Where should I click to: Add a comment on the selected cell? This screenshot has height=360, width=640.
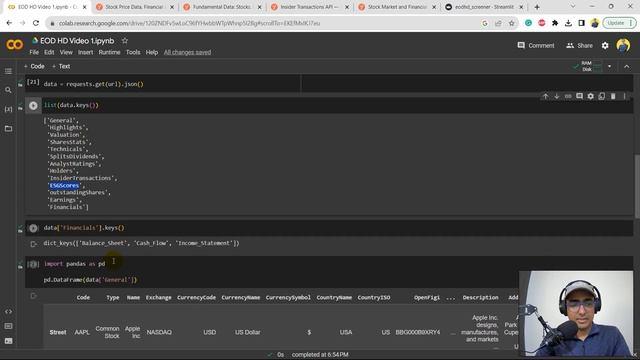(x=579, y=96)
